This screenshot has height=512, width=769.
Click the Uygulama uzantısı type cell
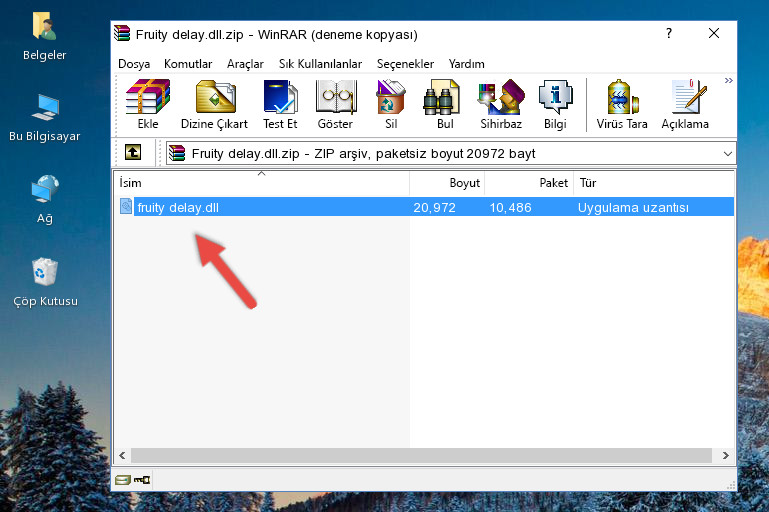(633, 207)
